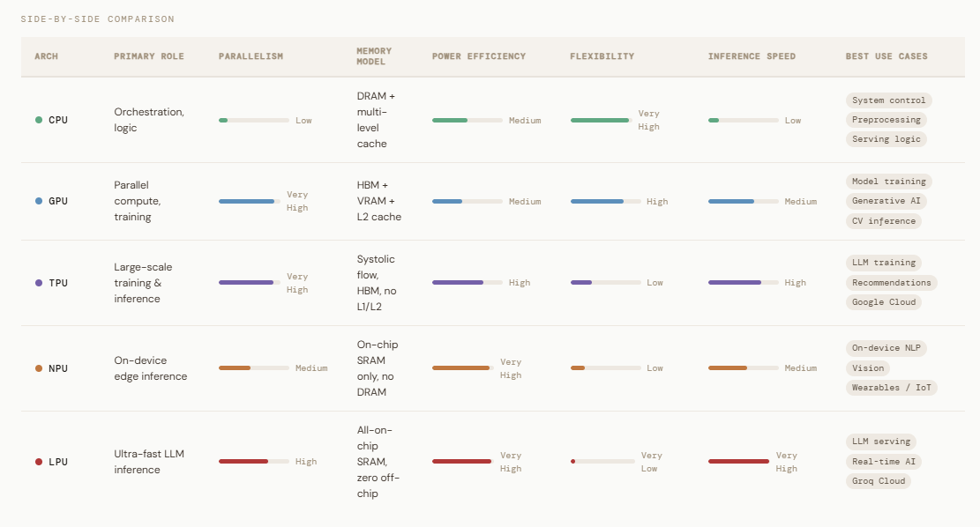The image size is (980, 527).
Task: Click the orange NPU dot icon
Action: click(x=39, y=368)
